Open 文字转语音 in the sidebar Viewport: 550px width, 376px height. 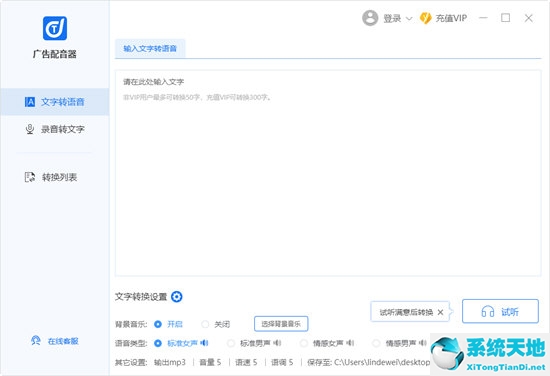(x=55, y=102)
